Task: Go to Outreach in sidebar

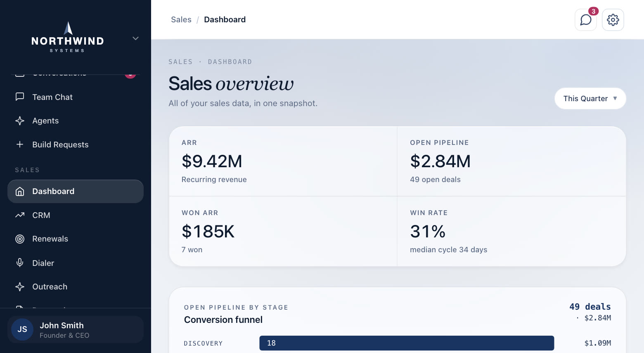Action: 76,287
